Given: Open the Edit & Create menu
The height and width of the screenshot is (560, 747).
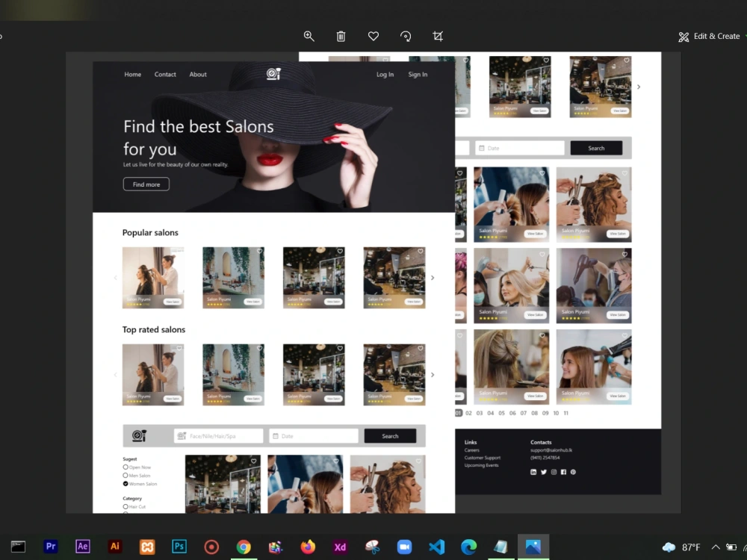Looking at the screenshot, I should (710, 36).
